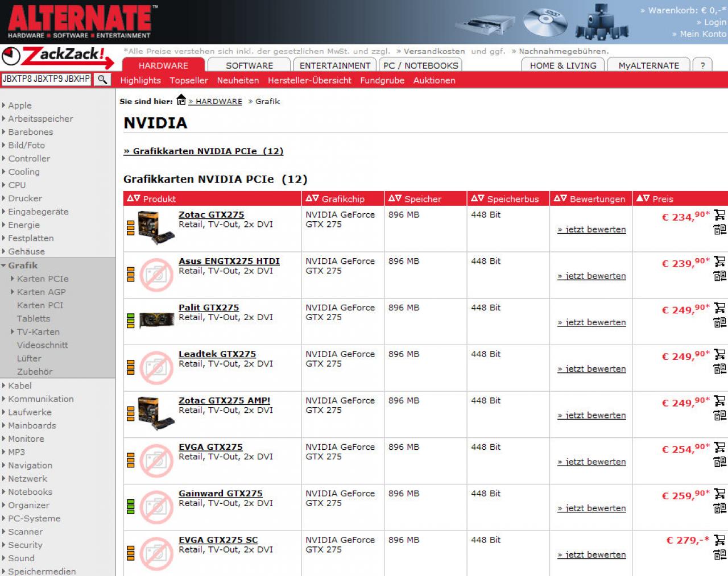Open the Palit GTX275 product image
The width and height of the screenshot is (728, 576).
(x=156, y=320)
